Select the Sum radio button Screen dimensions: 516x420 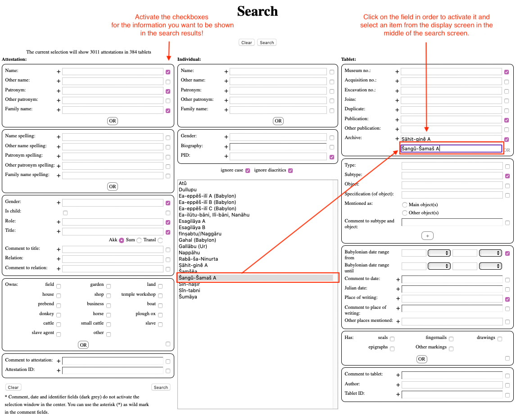pyautogui.click(x=139, y=240)
